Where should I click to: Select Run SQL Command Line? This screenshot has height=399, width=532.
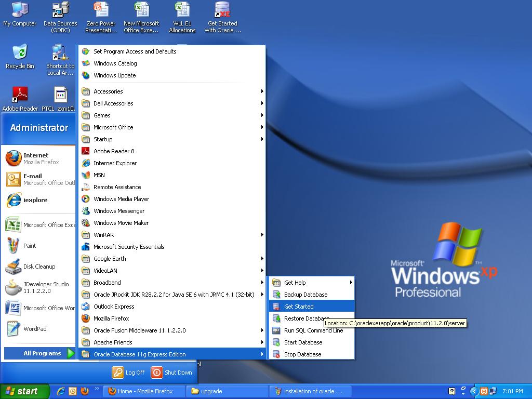(x=312, y=330)
